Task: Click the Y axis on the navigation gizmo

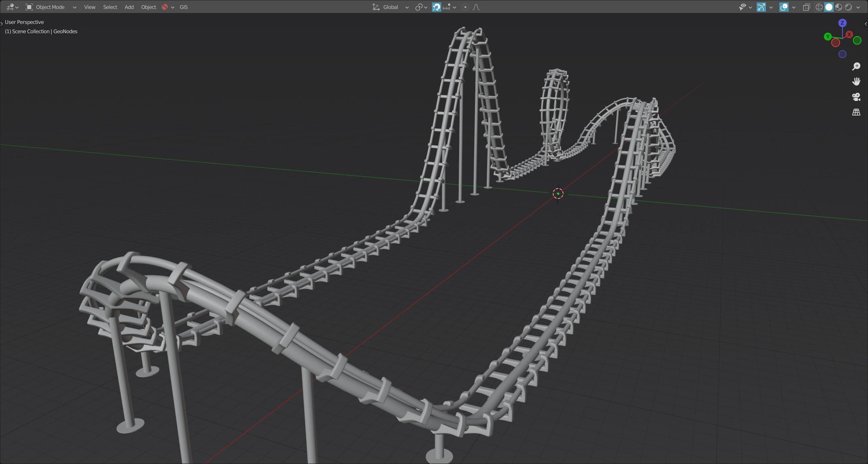Action: pos(828,36)
